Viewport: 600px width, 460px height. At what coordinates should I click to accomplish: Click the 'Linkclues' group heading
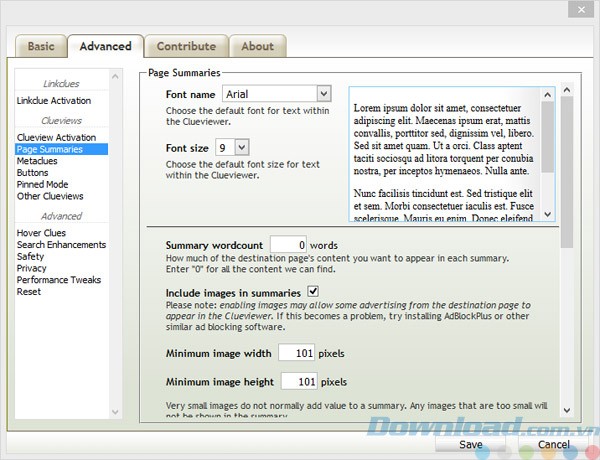coord(61,84)
